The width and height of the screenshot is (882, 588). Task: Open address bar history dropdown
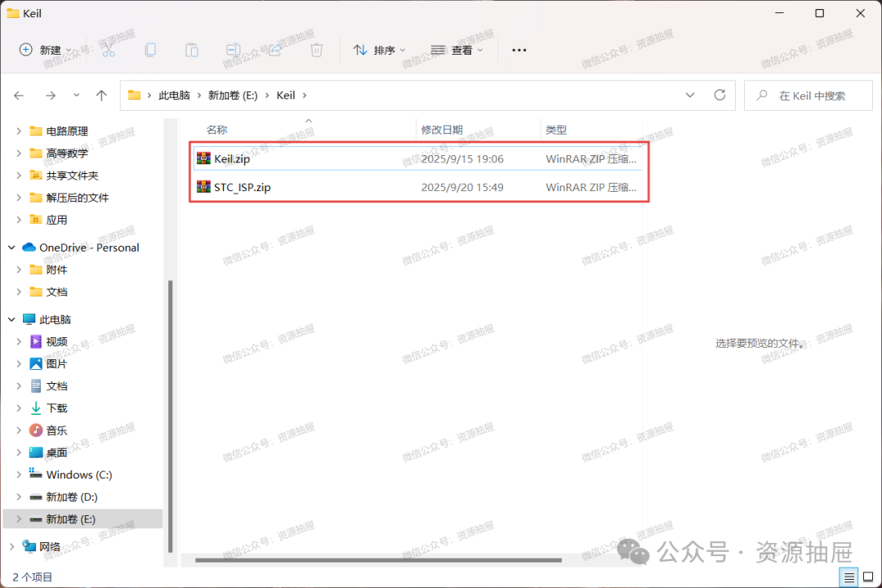(690, 95)
